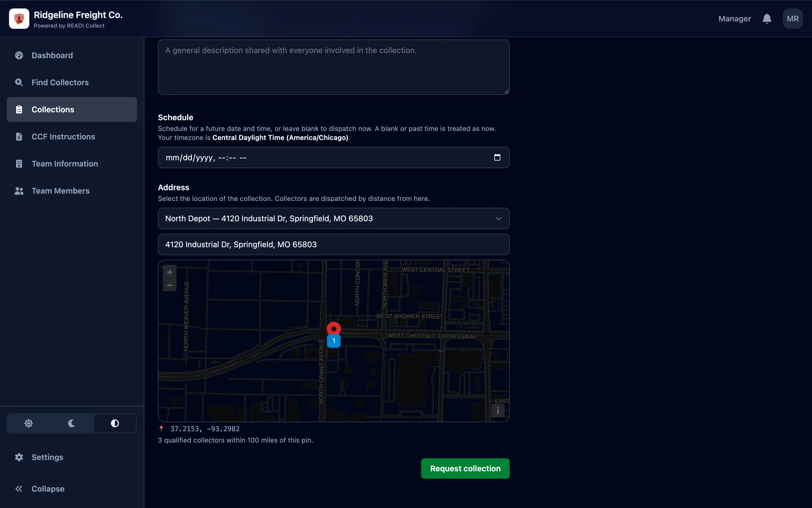The height and width of the screenshot is (508, 812).
Task: Open Find Collectors page
Action: pos(72,82)
